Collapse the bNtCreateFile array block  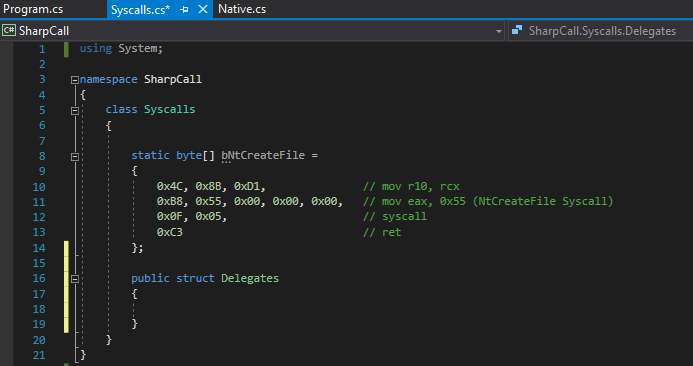click(75, 156)
